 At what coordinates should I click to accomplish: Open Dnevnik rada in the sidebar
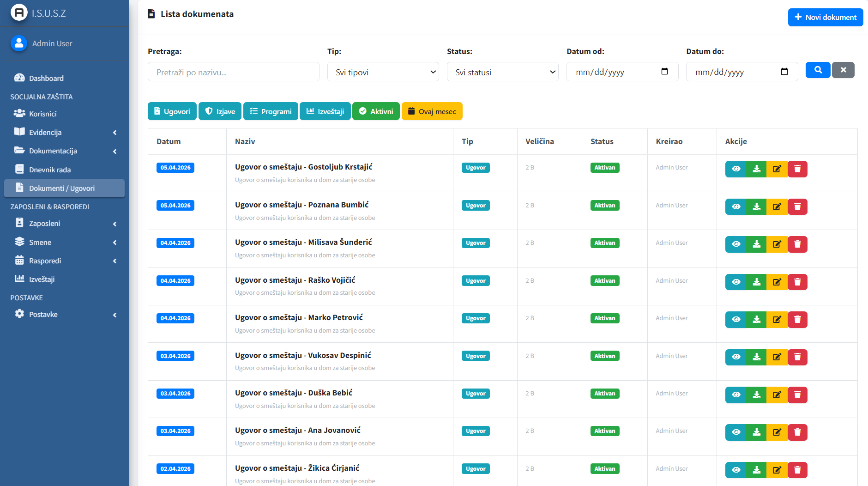[x=65, y=170]
